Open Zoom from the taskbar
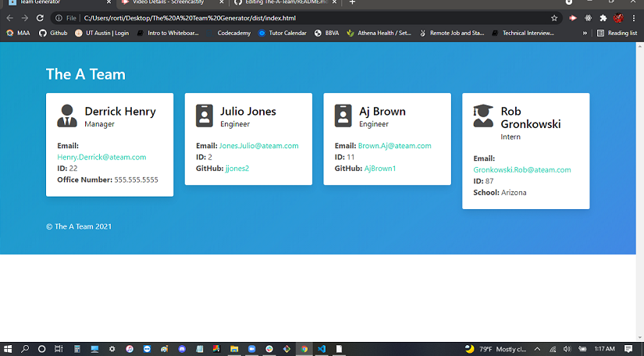644x356 pixels. [x=252, y=349]
